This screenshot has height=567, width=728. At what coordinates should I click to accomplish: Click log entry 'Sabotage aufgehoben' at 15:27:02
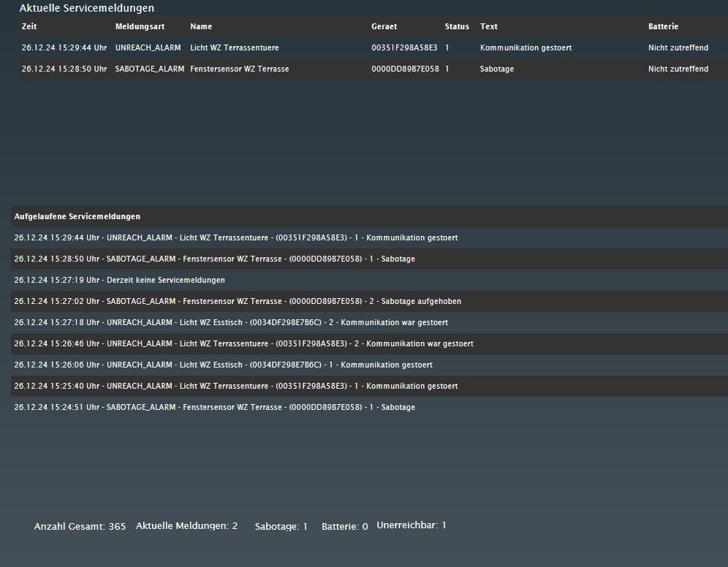click(x=238, y=302)
